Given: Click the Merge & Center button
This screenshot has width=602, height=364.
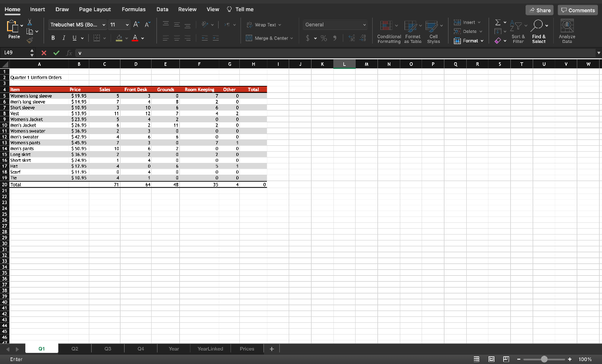Looking at the screenshot, I should point(269,38).
